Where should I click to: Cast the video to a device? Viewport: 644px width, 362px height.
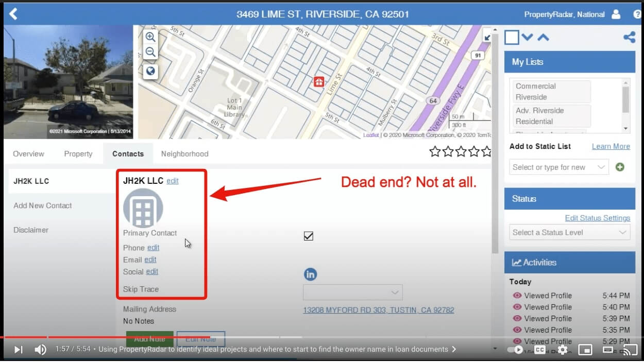(630, 350)
